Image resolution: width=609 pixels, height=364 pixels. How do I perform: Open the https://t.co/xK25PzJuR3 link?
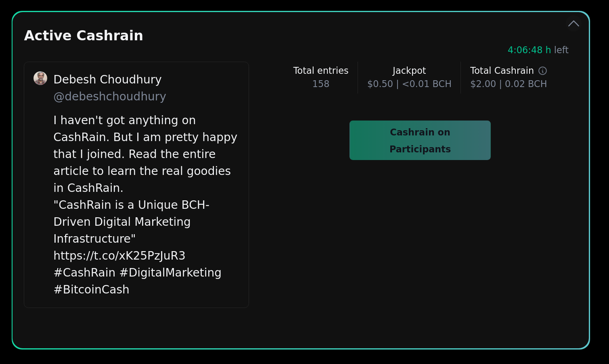[119, 256]
